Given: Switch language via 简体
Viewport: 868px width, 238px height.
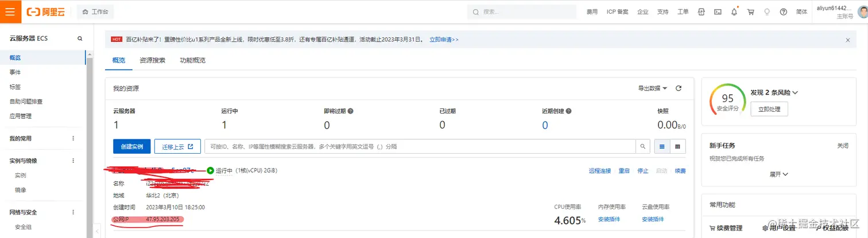Looking at the screenshot, I should (801, 11).
